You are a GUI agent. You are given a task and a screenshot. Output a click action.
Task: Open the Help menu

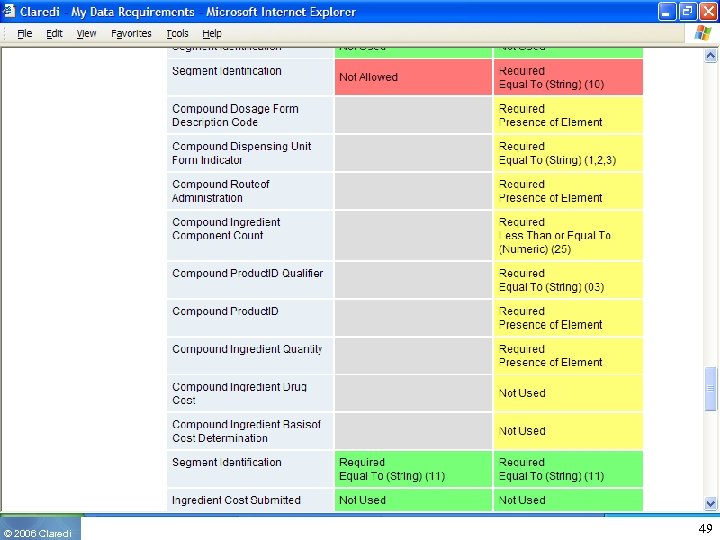(x=212, y=34)
